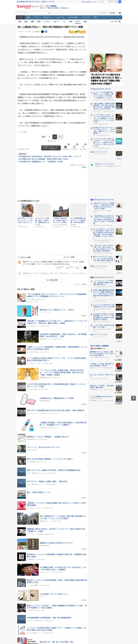Open トピックス一覧 link
The height and width of the screenshot is (644, 138).
[115, 21]
